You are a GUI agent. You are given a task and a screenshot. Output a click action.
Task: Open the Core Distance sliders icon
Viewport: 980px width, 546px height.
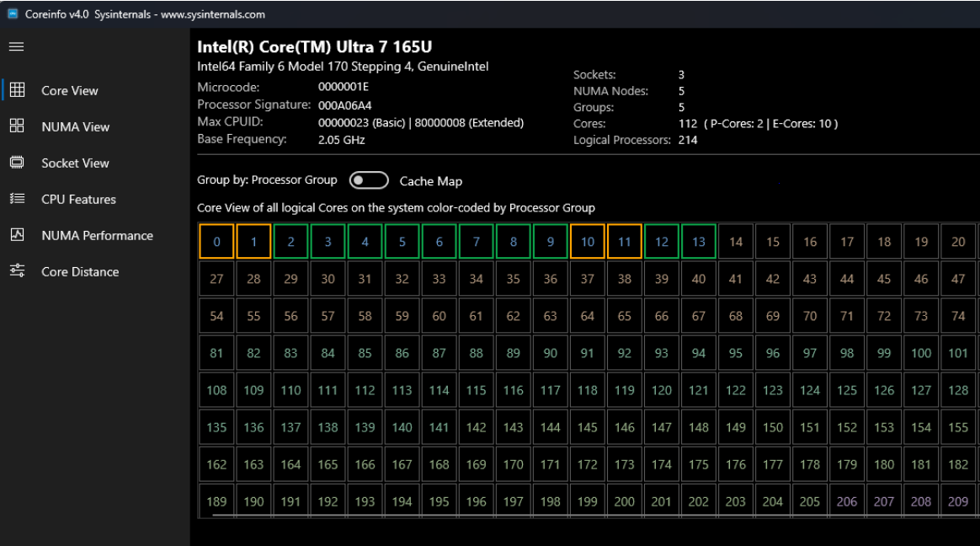tap(17, 271)
